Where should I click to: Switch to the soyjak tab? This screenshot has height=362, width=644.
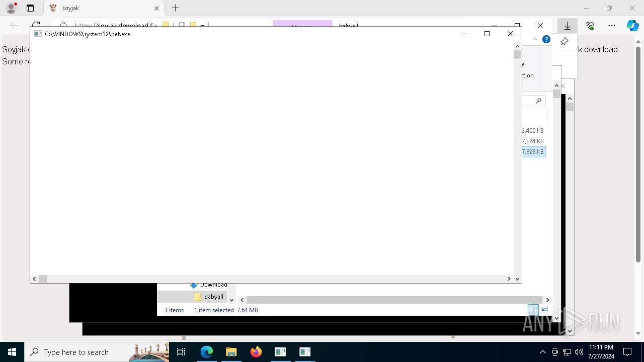point(104,8)
